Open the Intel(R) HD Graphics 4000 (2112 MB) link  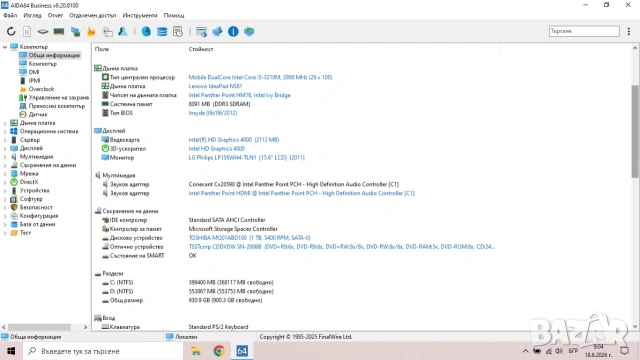click(x=233, y=140)
